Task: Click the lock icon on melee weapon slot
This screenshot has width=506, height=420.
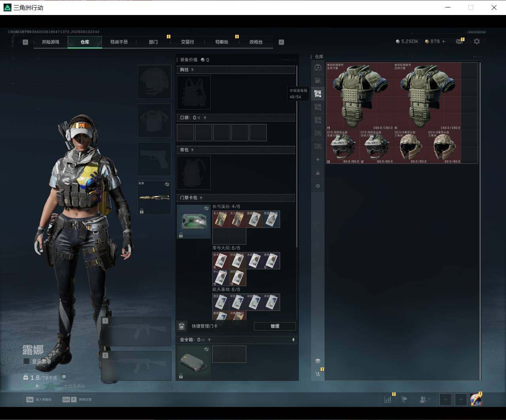Action: point(142,211)
